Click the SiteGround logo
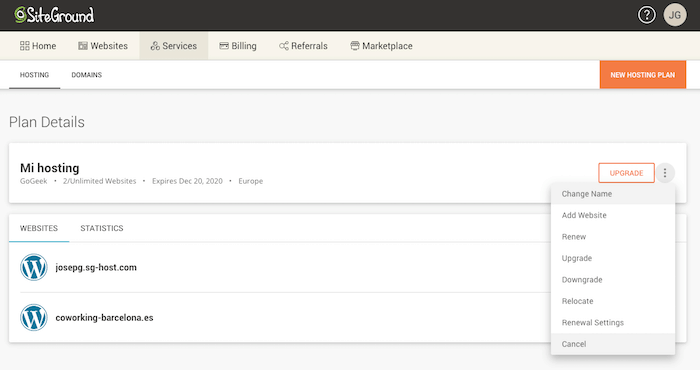Viewport: 700px width, 370px height. click(54, 15)
